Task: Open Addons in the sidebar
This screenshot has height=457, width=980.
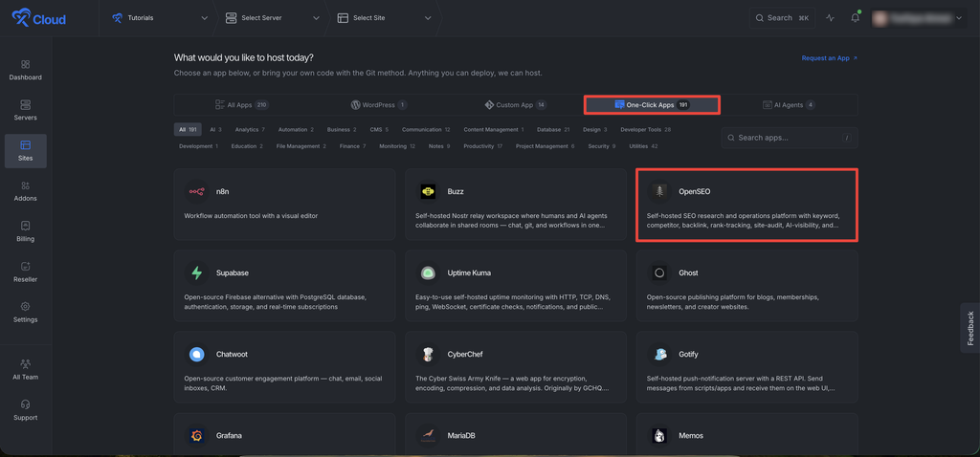Action: tap(25, 191)
